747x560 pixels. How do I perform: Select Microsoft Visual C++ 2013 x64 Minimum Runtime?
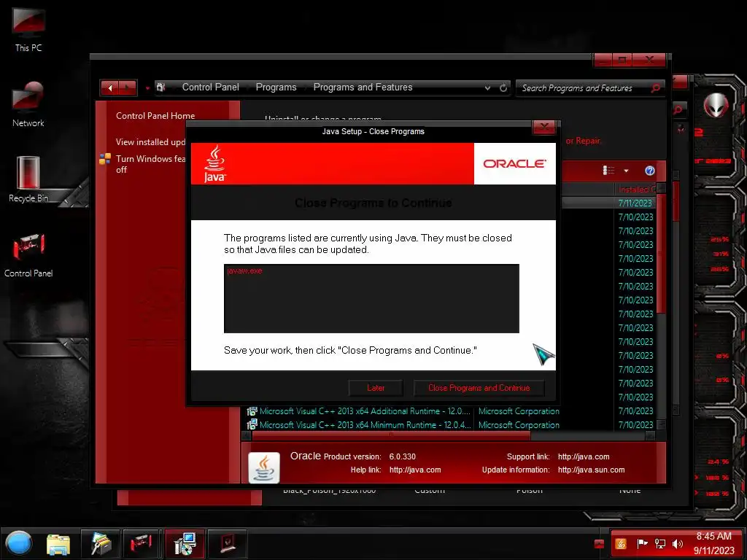365,425
